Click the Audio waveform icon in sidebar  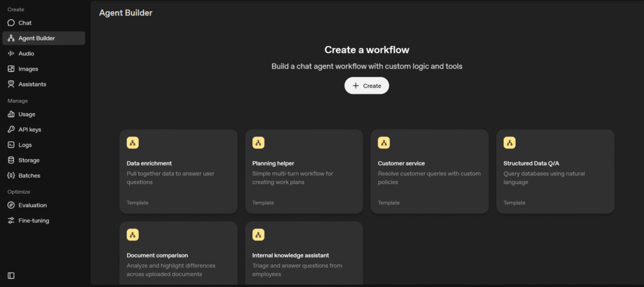[11, 53]
